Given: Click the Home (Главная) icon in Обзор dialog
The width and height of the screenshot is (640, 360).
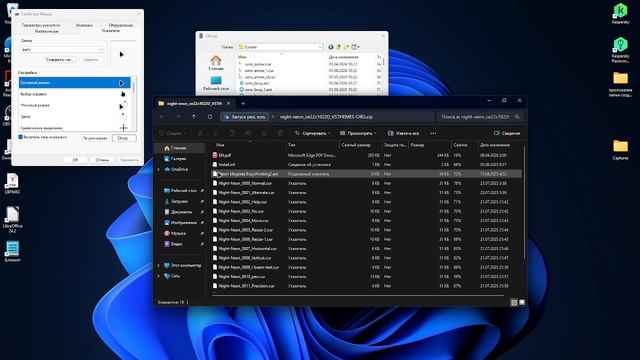Looking at the screenshot, I should [216, 63].
